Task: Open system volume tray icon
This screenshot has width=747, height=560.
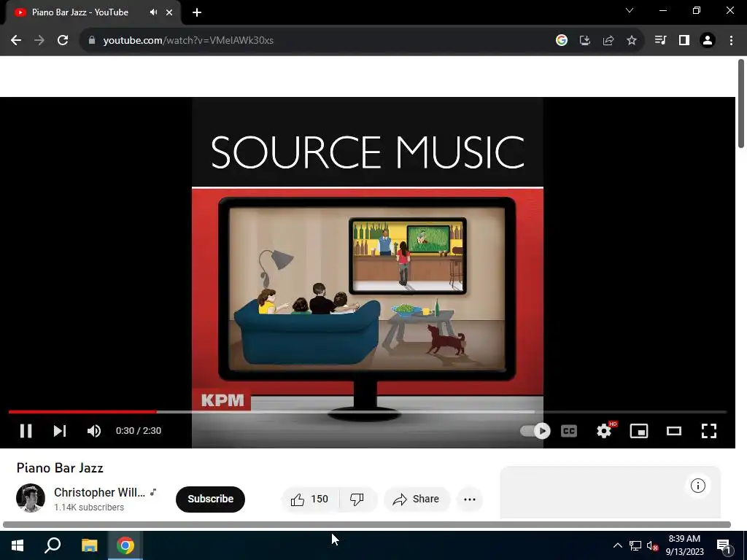Action: coord(653,545)
